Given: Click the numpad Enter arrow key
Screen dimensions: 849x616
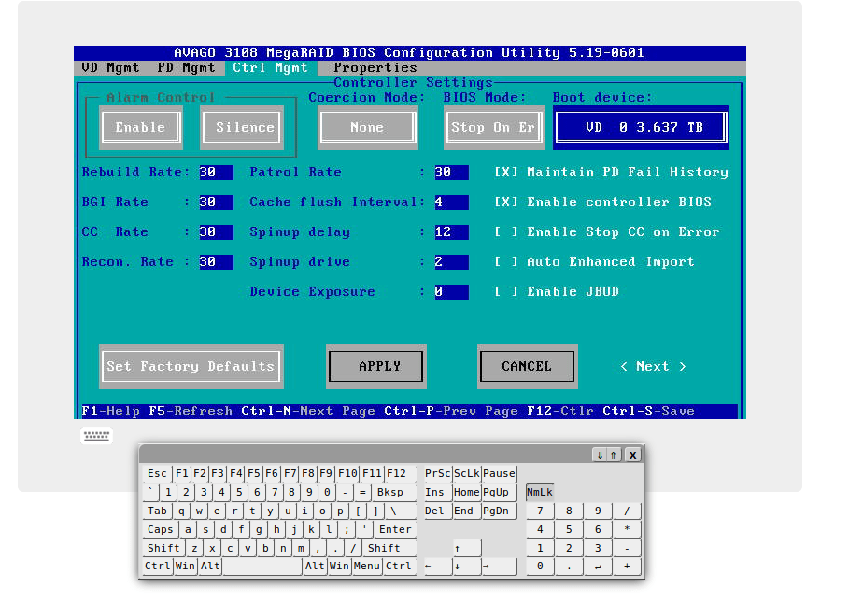Looking at the screenshot, I should click(x=598, y=567).
